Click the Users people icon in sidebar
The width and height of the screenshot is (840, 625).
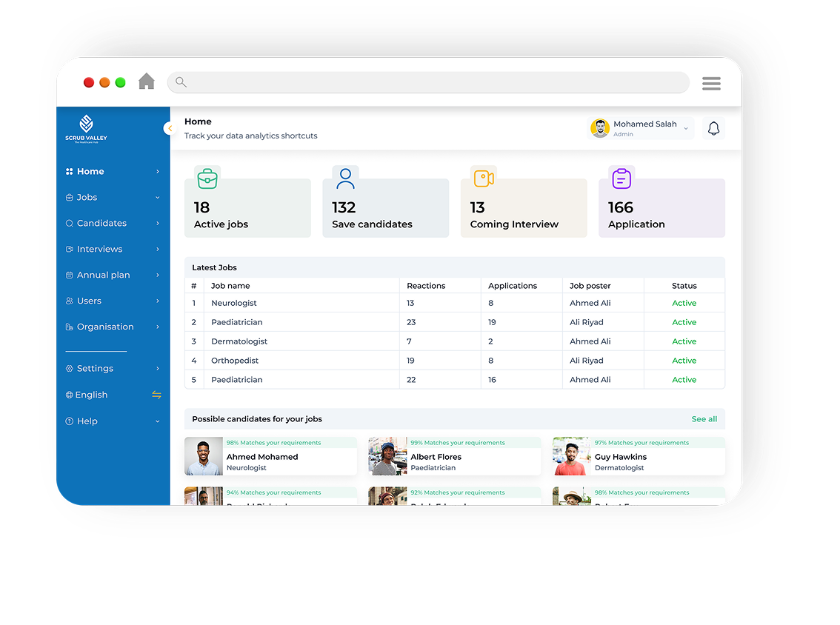pos(69,301)
